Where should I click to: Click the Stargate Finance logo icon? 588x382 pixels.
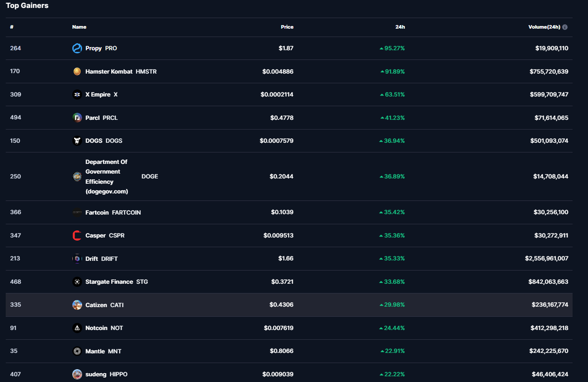[77, 282]
